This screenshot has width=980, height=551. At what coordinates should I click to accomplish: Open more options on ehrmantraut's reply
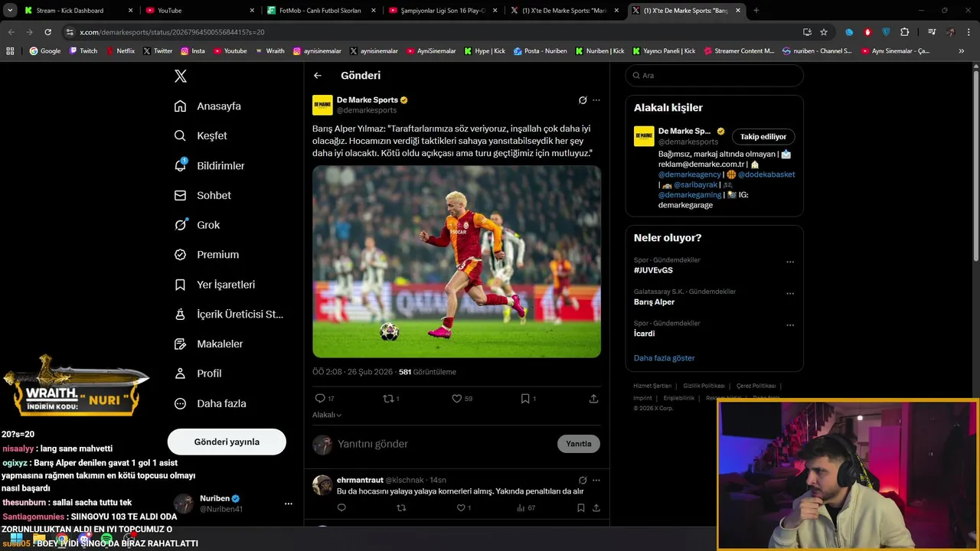[596, 481]
